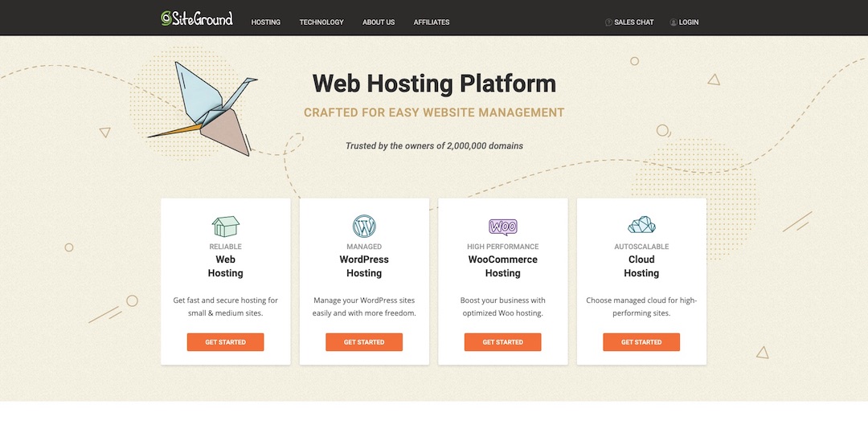Open the Hosting menu
The height and width of the screenshot is (441, 868).
pos(266,22)
